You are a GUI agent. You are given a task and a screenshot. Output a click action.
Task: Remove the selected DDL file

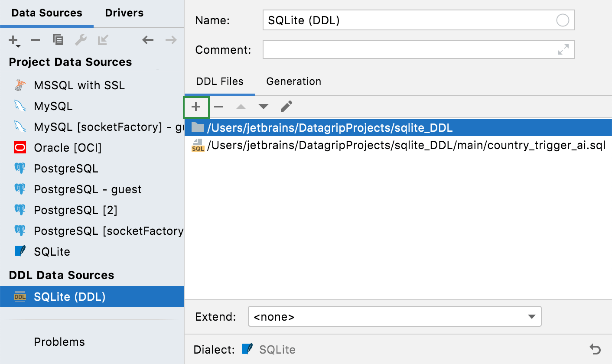(218, 107)
